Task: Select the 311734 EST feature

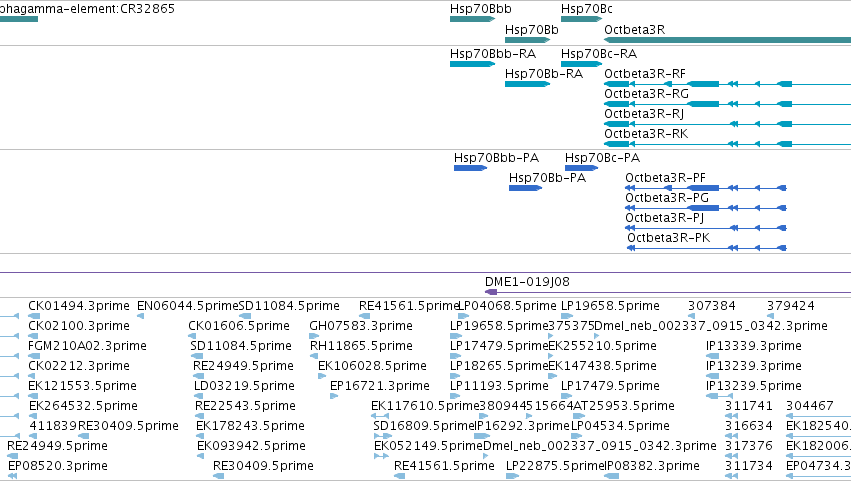Action: (x=731, y=477)
